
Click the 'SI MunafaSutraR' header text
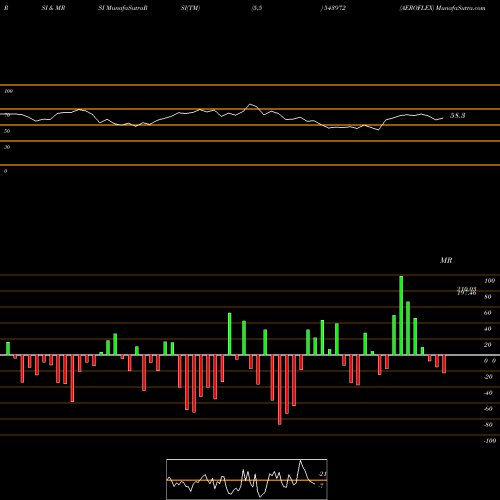coord(123,8)
